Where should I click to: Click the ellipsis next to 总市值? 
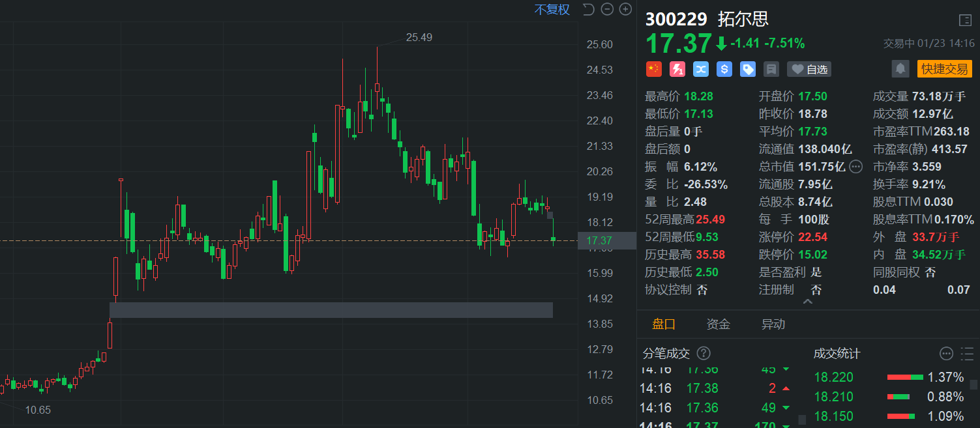pos(856,167)
